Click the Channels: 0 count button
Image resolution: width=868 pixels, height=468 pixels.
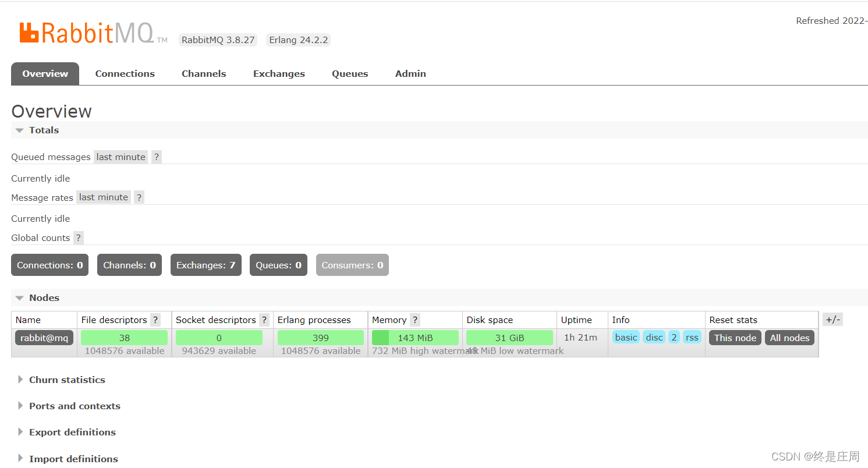click(130, 265)
